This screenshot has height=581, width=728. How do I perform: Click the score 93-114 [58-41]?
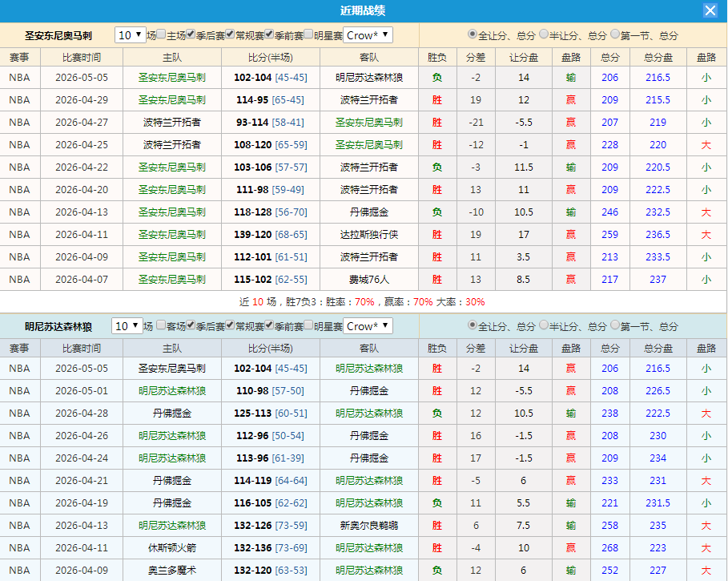[x=270, y=122]
